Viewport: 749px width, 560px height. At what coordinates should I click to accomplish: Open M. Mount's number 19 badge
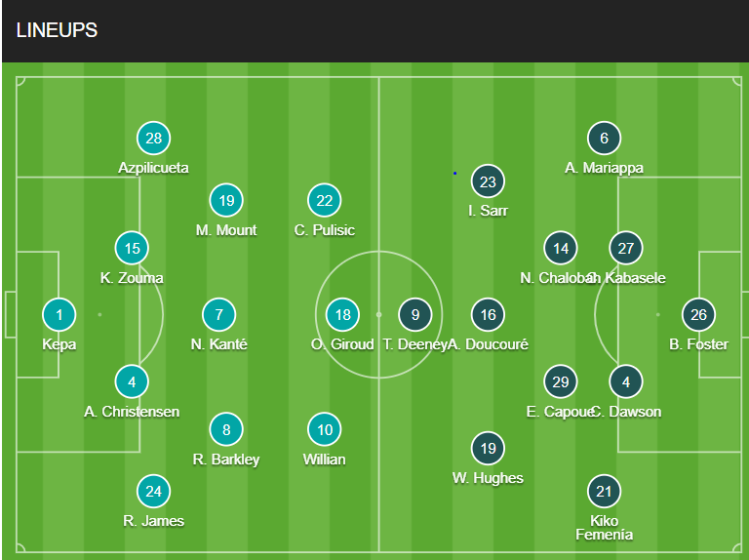tap(226, 200)
